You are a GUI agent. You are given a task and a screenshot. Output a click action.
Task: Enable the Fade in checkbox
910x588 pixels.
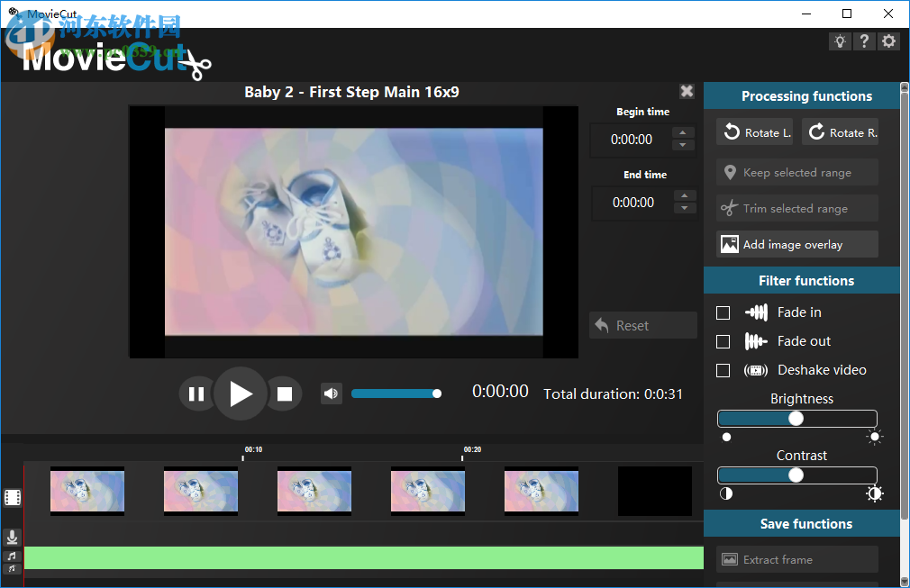pyautogui.click(x=723, y=312)
